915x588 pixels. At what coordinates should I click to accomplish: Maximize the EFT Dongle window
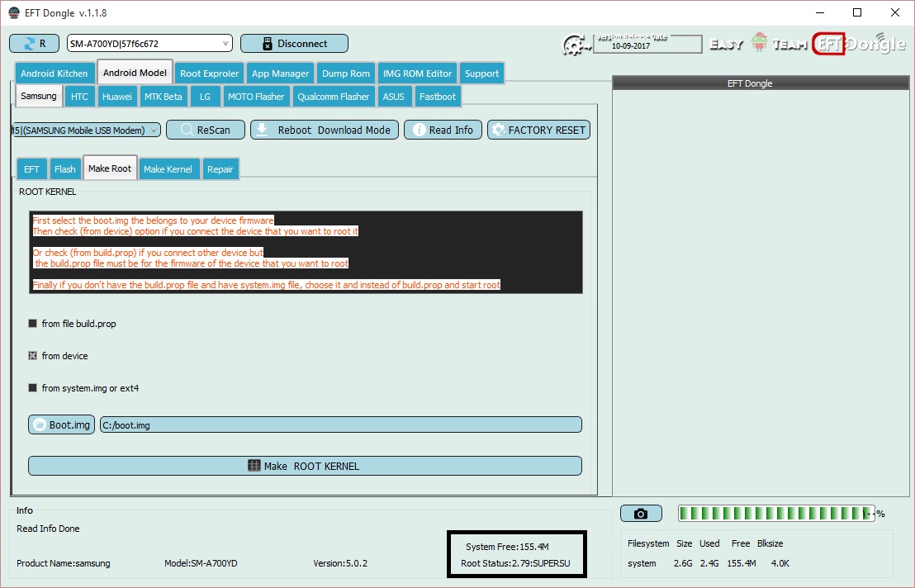point(857,12)
